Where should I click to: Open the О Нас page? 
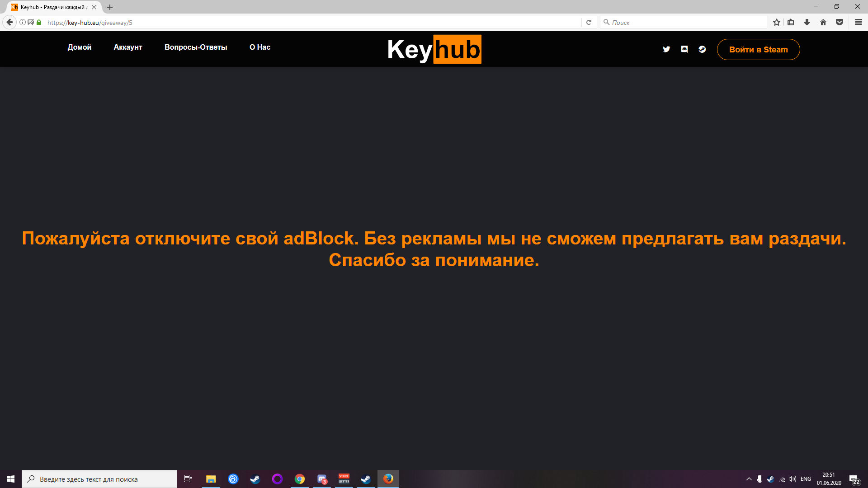click(260, 47)
